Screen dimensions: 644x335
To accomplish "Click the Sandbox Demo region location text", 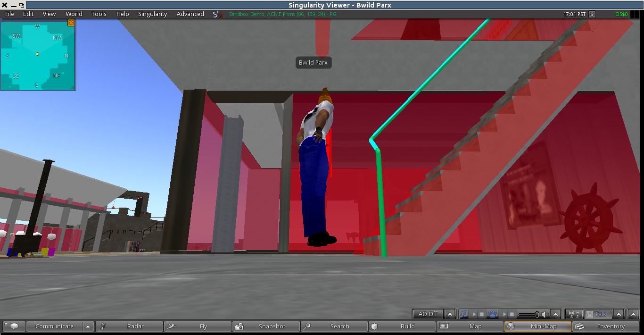I will point(282,14).
